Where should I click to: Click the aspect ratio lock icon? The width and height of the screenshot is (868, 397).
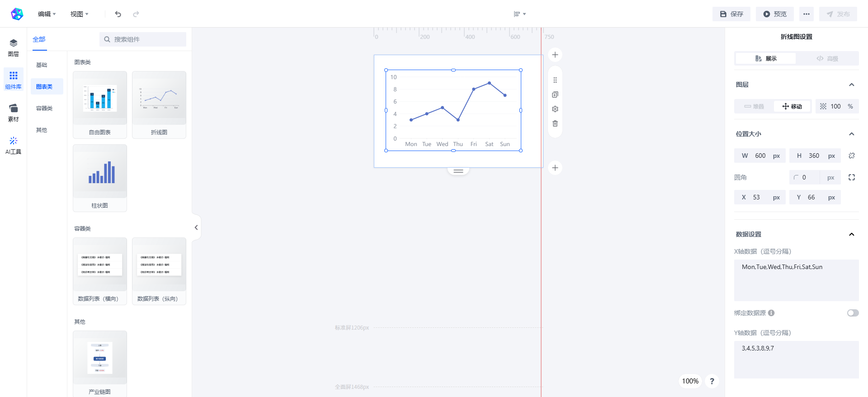[x=852, y=156]
